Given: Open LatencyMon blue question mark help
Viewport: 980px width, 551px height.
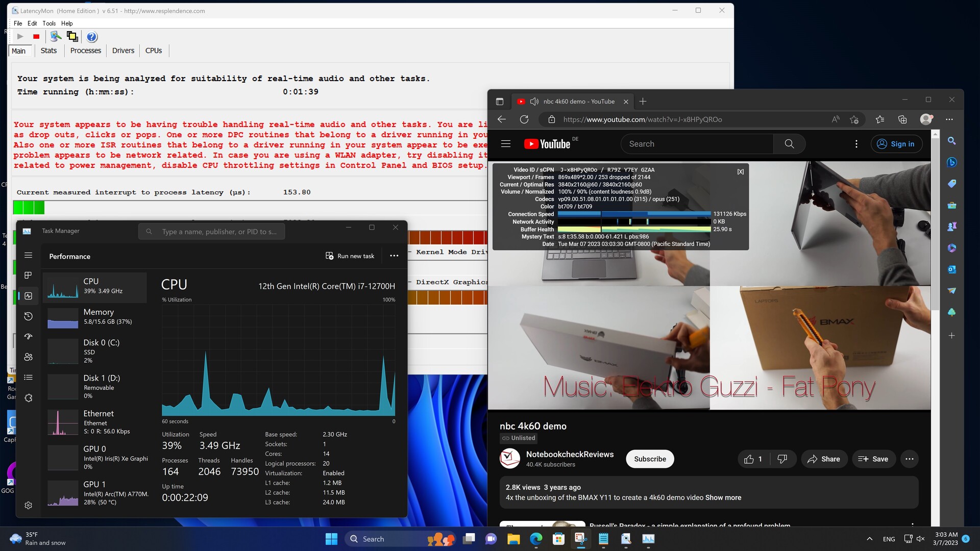Looking at the screenshot, I should tap(92, 37).
